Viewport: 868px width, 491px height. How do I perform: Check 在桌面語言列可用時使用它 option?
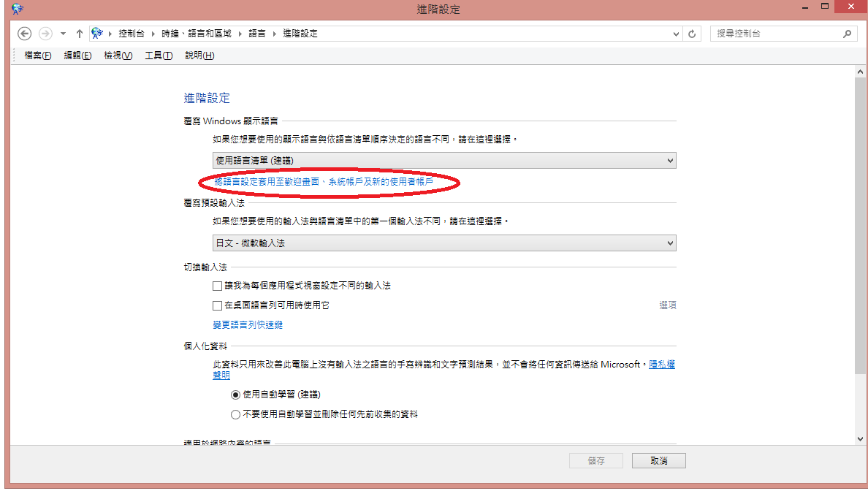pyautogui.click(x=217, y=305)
